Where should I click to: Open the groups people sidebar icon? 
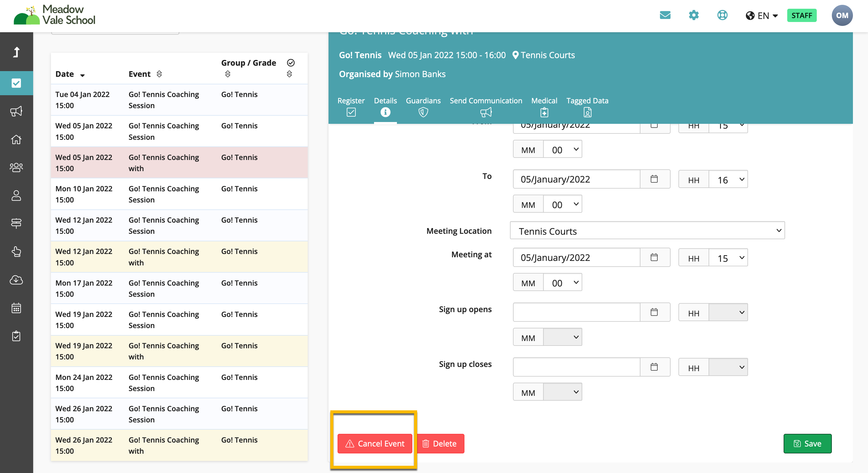click(x=16, y=168)
